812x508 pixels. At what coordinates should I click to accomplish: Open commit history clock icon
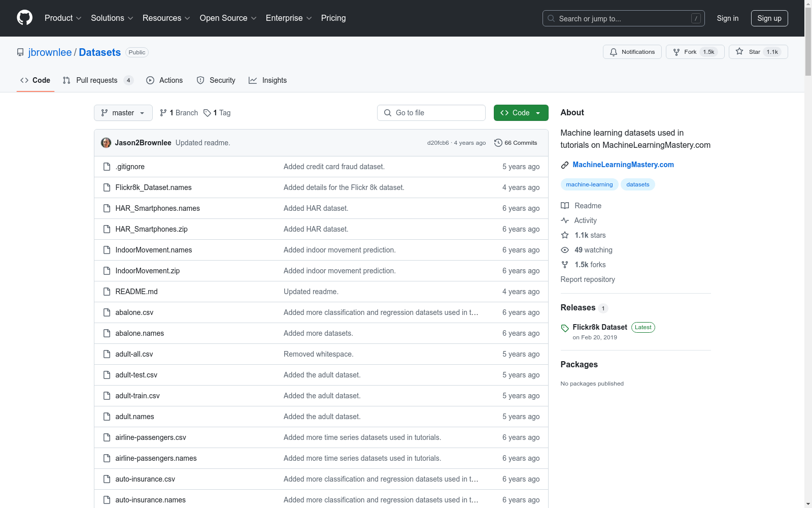click(x=498, y=143)
